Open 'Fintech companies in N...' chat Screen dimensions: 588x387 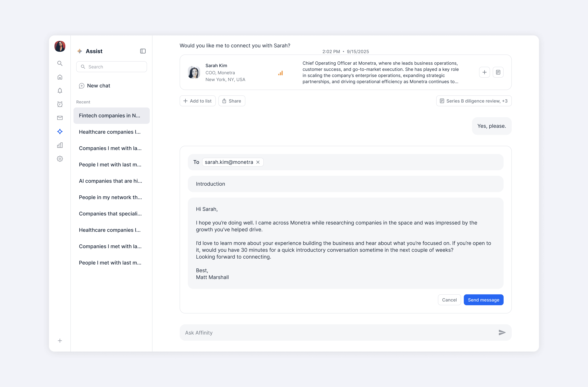(x=111, y=116)
